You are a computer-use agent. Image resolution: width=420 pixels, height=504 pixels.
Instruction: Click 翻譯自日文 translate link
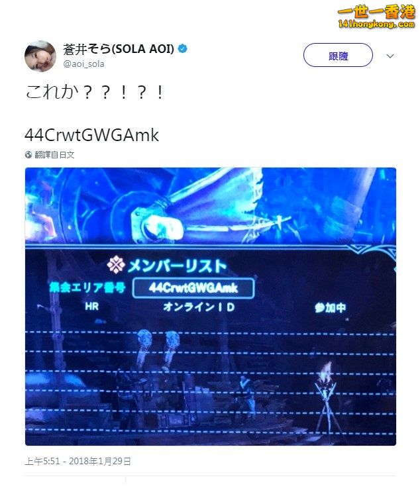tap(54, 155)
